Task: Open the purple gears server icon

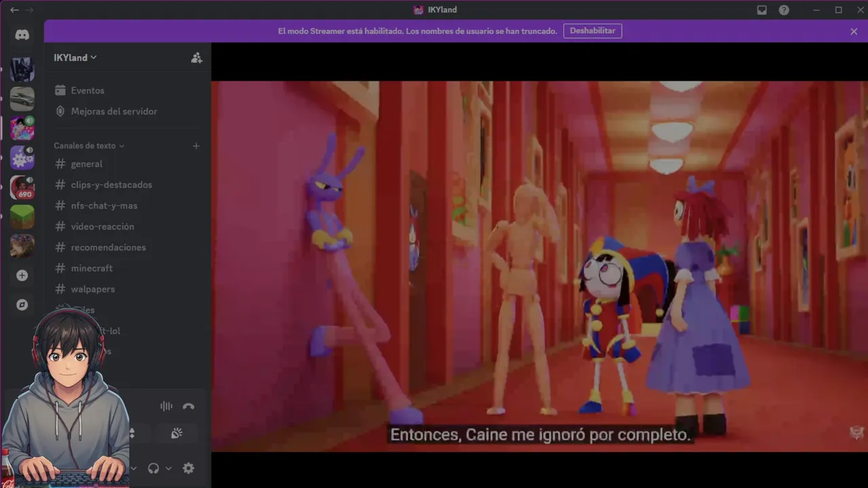Action: click(x=22, y=158)
